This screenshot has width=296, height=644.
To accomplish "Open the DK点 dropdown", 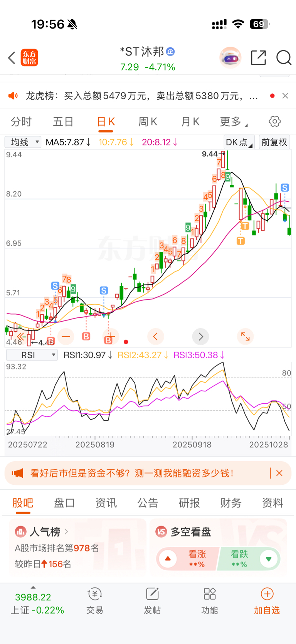I will [239, 142].
